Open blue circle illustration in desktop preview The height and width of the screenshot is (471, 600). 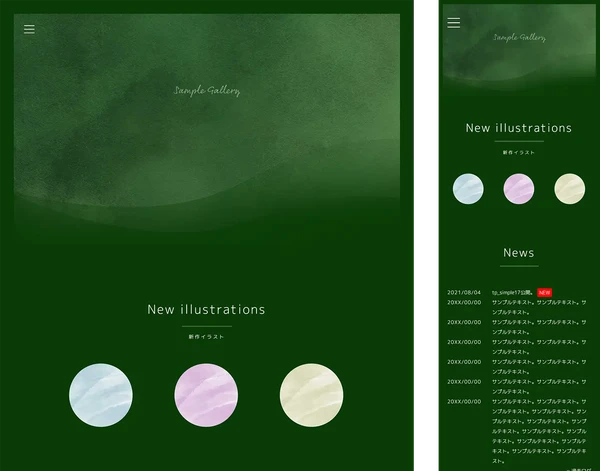click(x=101, y=395)
